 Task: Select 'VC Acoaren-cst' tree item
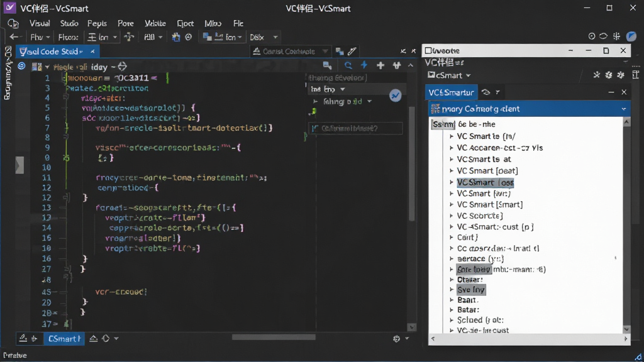pyautogui.click(x=499, y=148)
